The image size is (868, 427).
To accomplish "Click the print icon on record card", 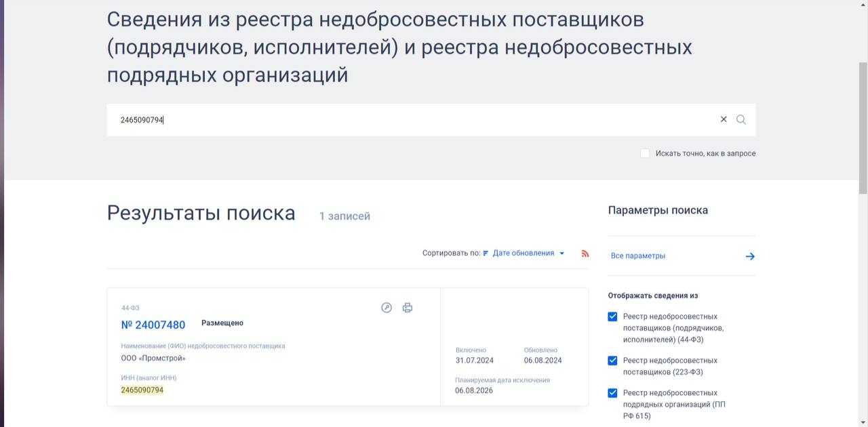I will pyautogui.click(x=408, y=308).
